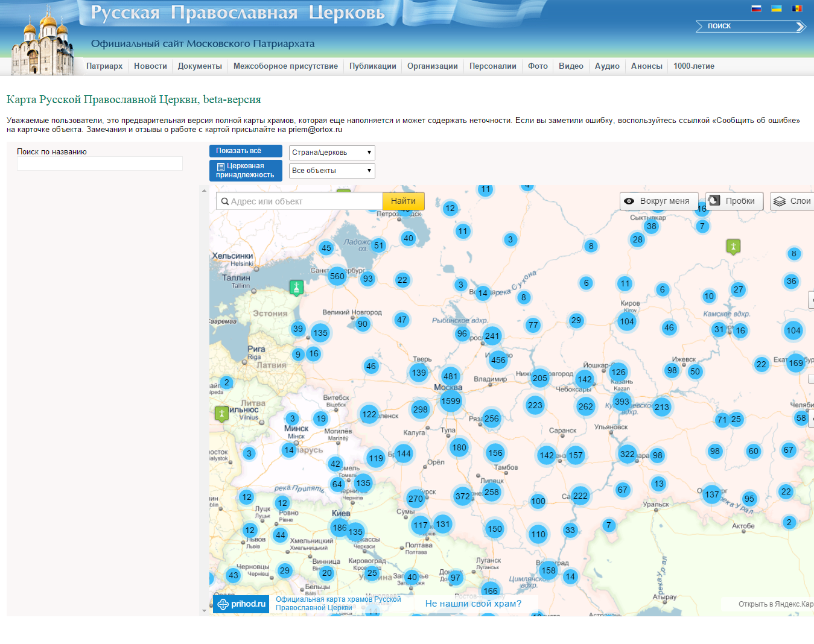Click the green church marker near Tallinn

coord(296,288)
